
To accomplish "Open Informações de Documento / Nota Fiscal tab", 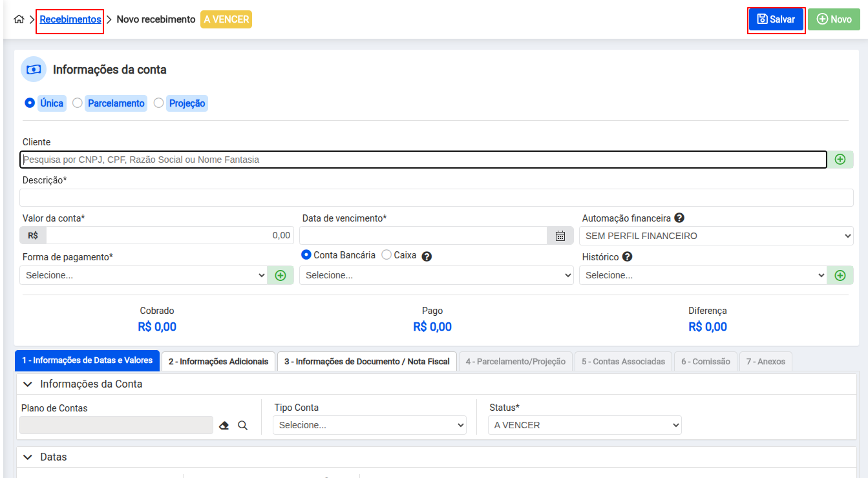I will click(366, 361).
